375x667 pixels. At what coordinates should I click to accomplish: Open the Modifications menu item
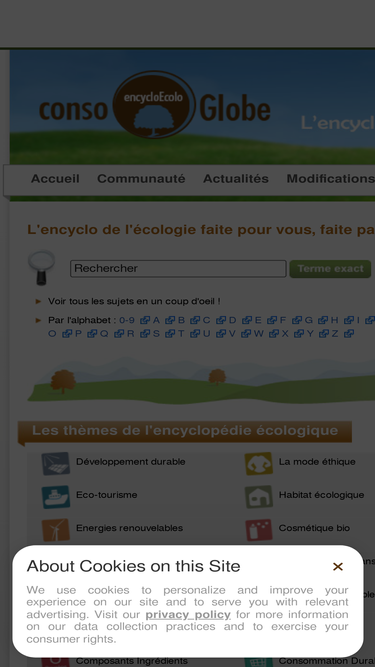tap(331, 179)
